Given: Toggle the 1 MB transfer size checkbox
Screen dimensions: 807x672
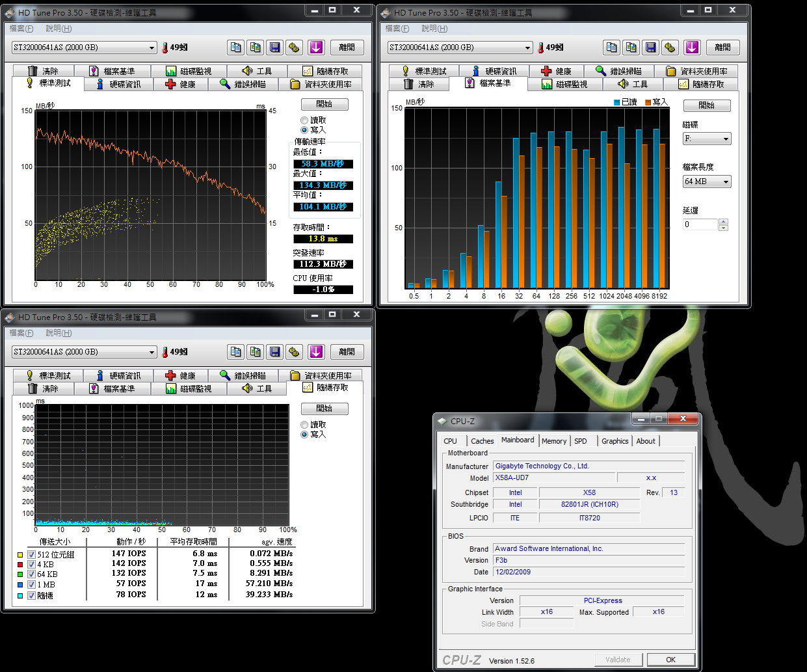Looking at the screenshot, I should [31, 585].
